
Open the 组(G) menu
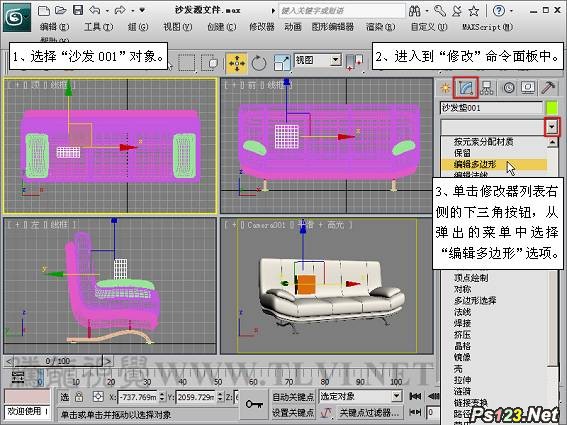click(x=138, y=27)
